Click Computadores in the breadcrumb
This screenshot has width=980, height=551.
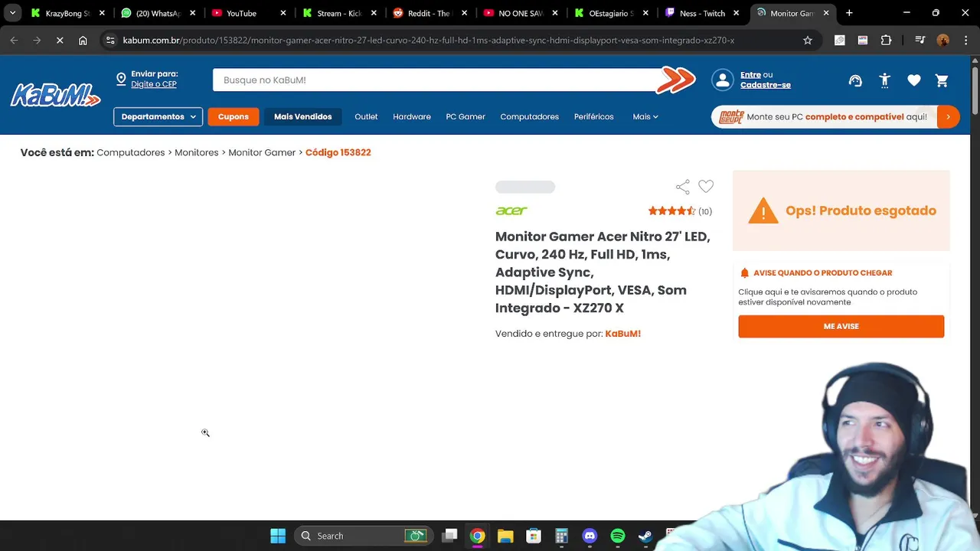click(x=131, y=152)
